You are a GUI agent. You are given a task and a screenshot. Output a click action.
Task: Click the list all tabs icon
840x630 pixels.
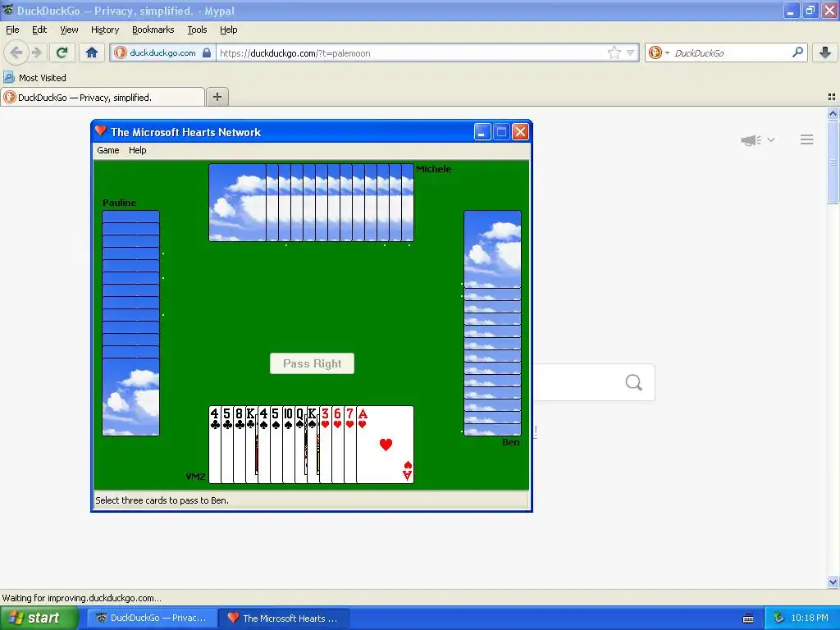(x=832, y=97)
